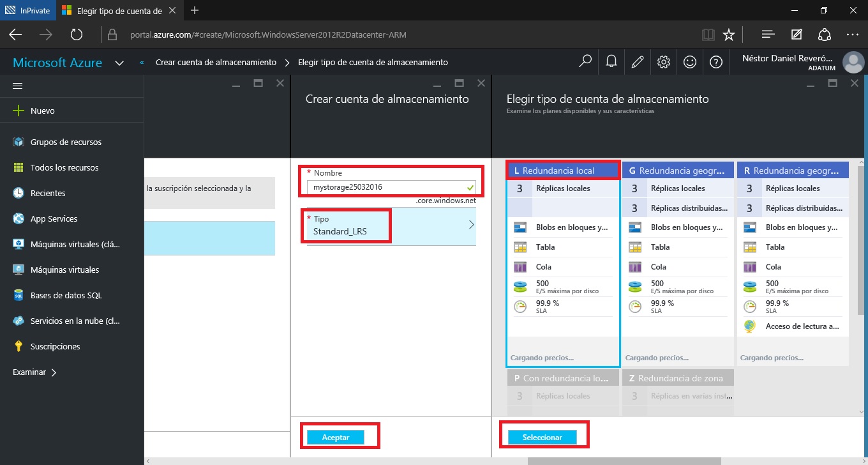Click the smiley feedback icon
This screenshot has height=465, width=868.
tap(690, 62)
